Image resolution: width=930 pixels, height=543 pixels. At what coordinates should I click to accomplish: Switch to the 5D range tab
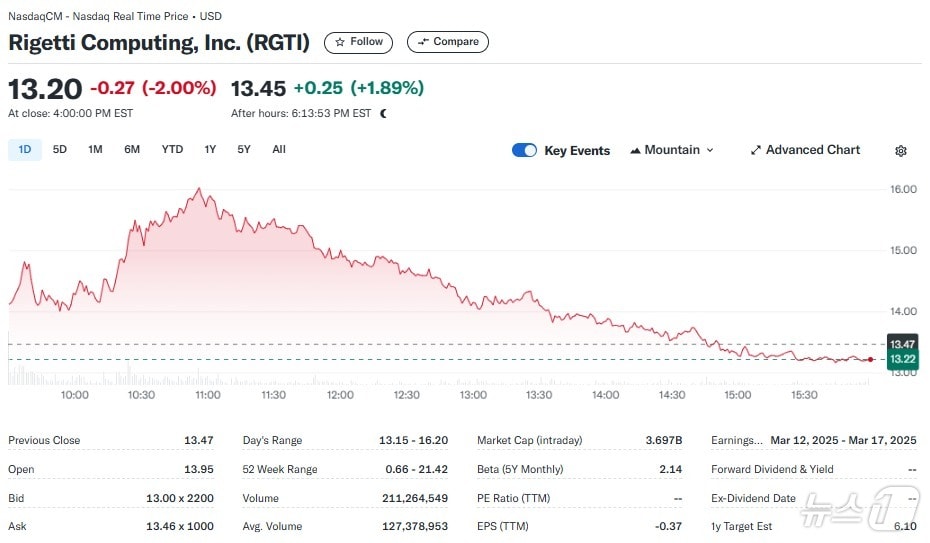(x=60, y=150)
